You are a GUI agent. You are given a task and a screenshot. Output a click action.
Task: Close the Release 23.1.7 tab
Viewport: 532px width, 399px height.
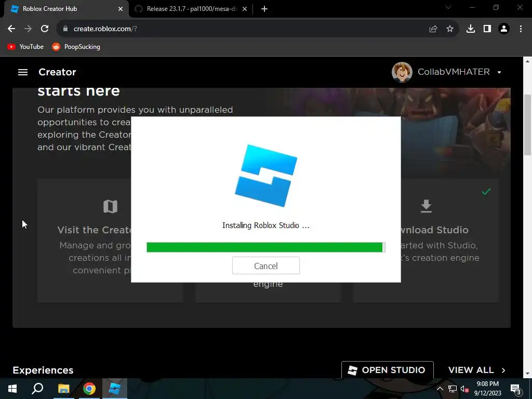click(245, 9)
